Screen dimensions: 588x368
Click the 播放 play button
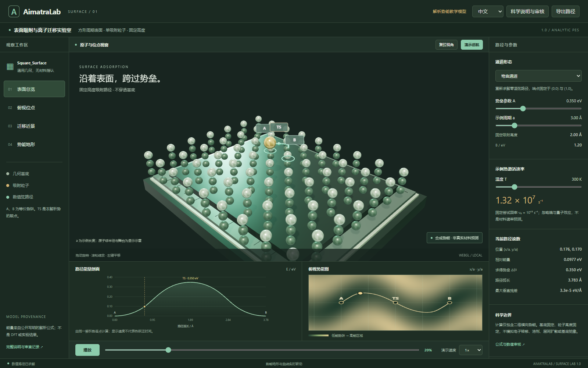click(87, 350)
